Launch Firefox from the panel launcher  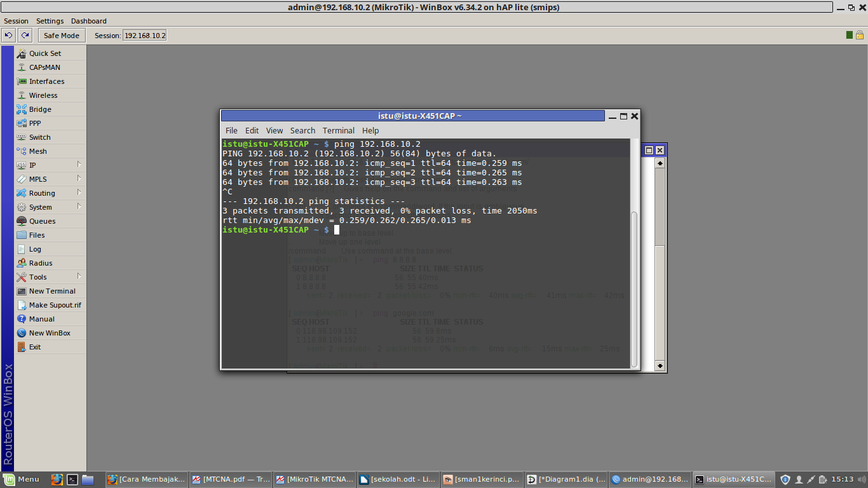click(57, 479)
